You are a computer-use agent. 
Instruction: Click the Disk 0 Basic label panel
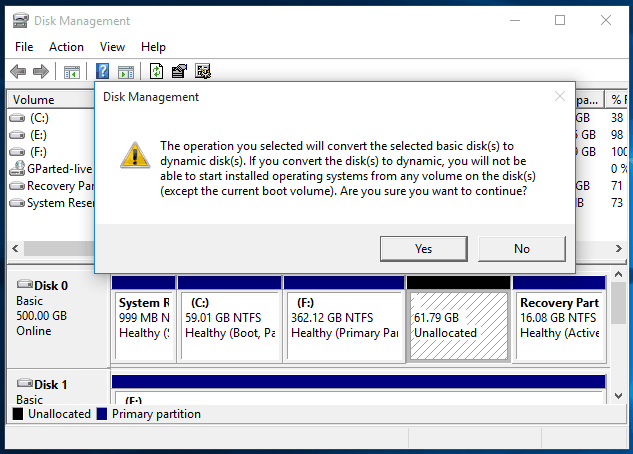pyautogui.click(x=59, y=317)
